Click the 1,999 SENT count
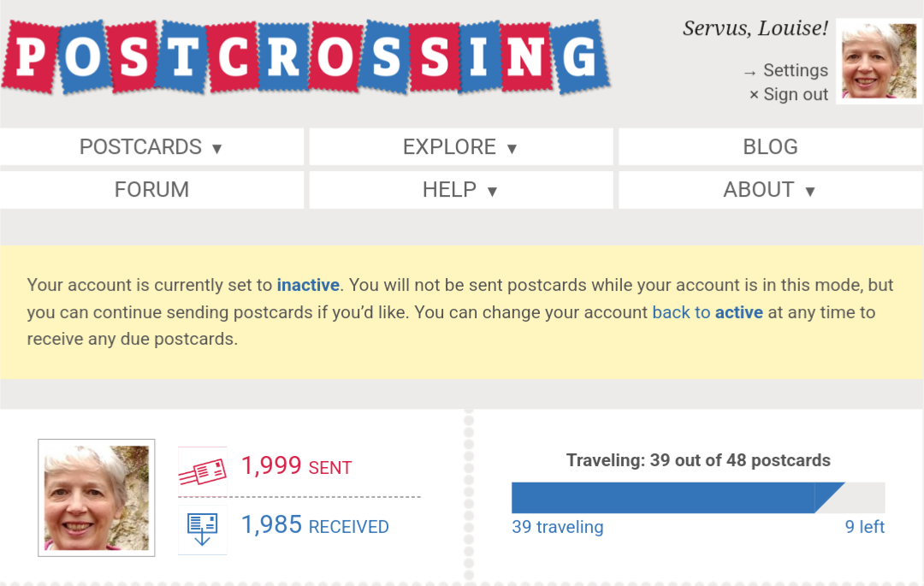The image size is (924, 586). click(296, 466)
